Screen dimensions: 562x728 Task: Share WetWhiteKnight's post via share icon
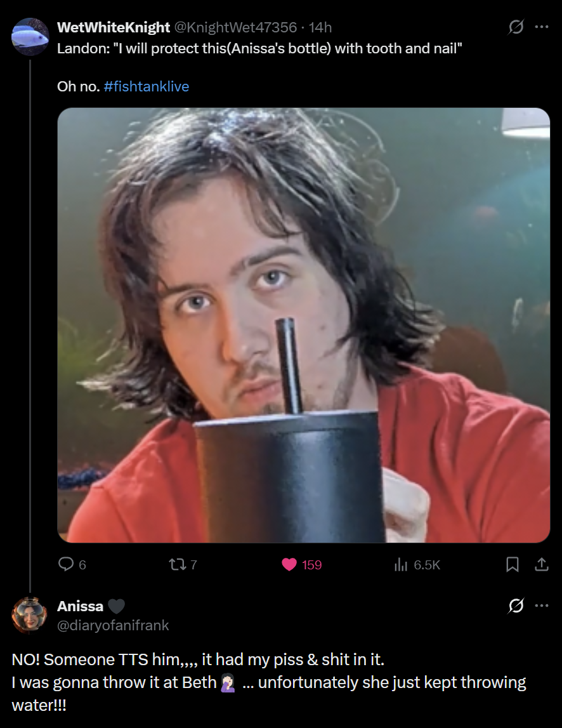tap(542, 564)
